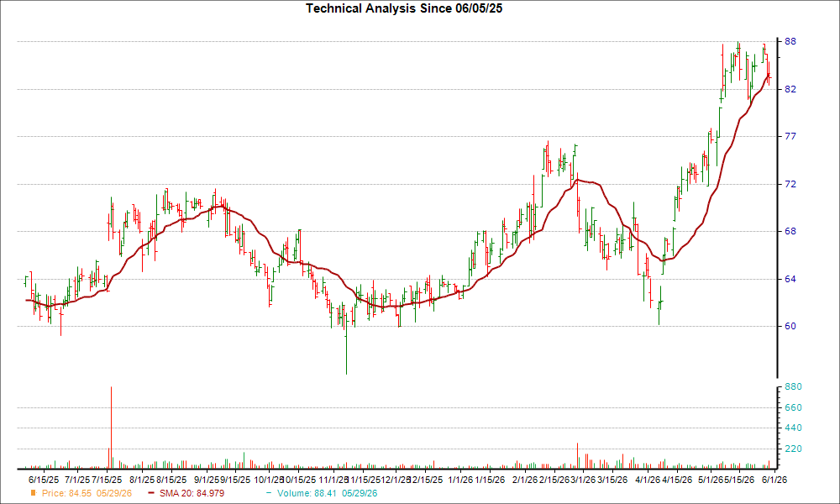Click the 660 volume axis label
This screenshot has width=840, height=504.
pyautogui.click(x=794, y=407)
